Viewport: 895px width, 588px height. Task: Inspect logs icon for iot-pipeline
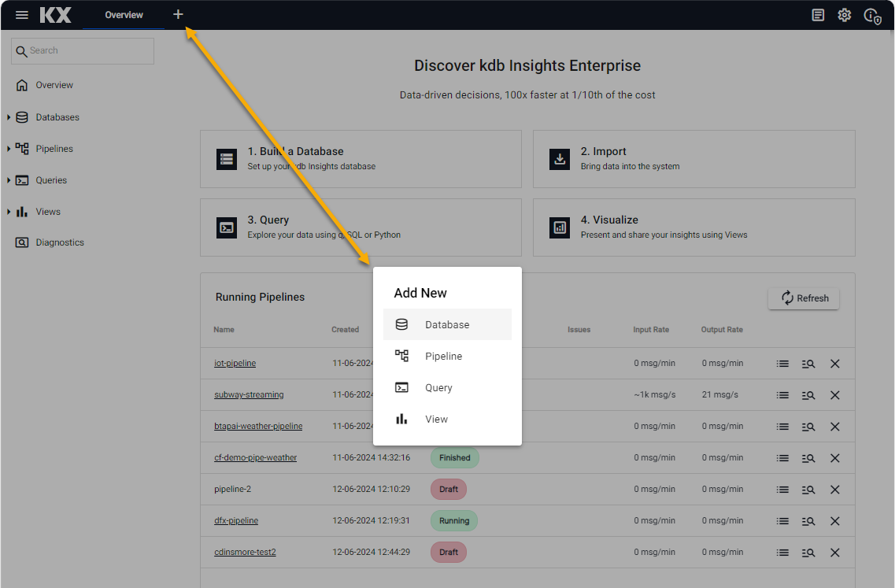(808, 364)
